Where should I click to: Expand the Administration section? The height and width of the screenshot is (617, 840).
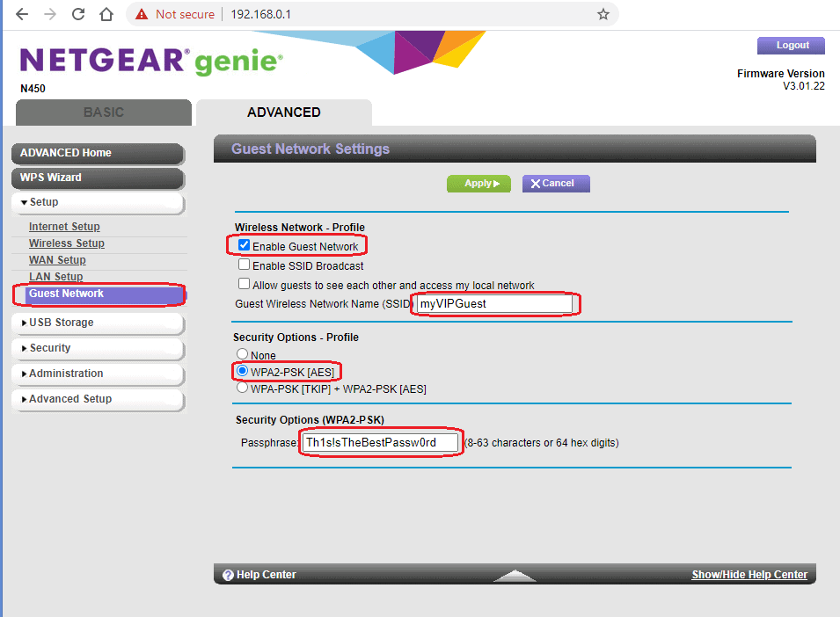[x=97, y=374]
